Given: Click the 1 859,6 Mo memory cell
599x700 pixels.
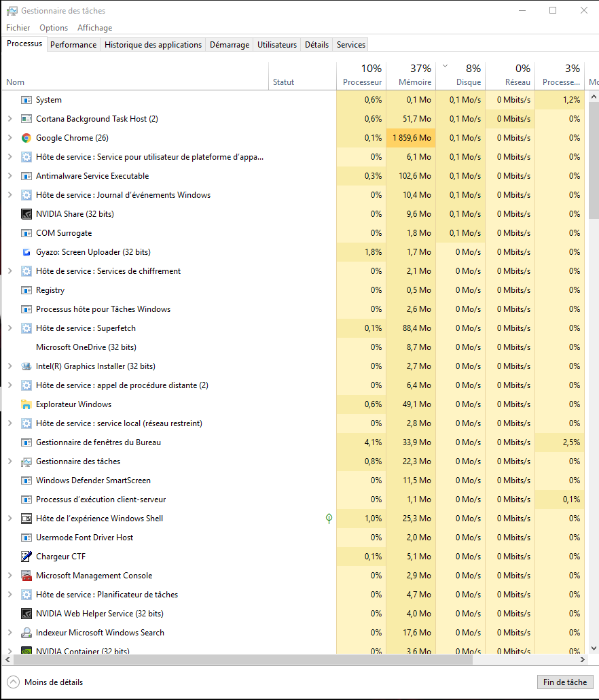Looking at the screenshot, I should (x=412, y=138).
